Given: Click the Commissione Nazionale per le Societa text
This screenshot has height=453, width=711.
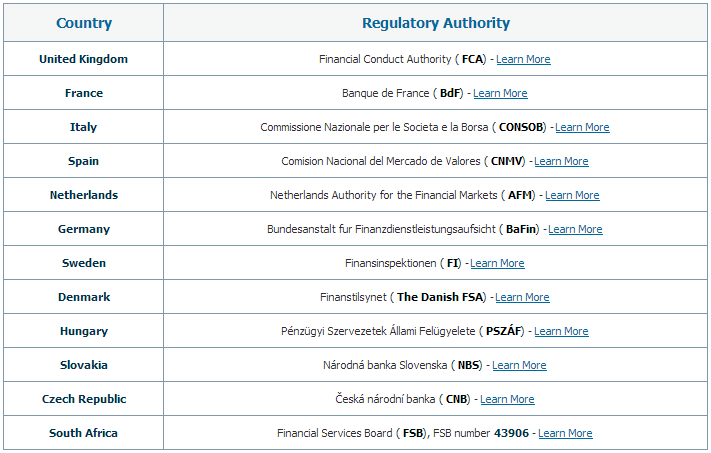Looking at the screenshot, I should [x=374, y=127].
